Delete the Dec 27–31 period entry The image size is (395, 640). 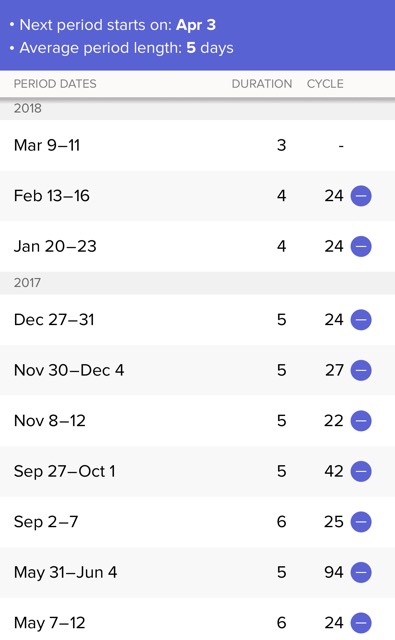(x=361, y=320)
